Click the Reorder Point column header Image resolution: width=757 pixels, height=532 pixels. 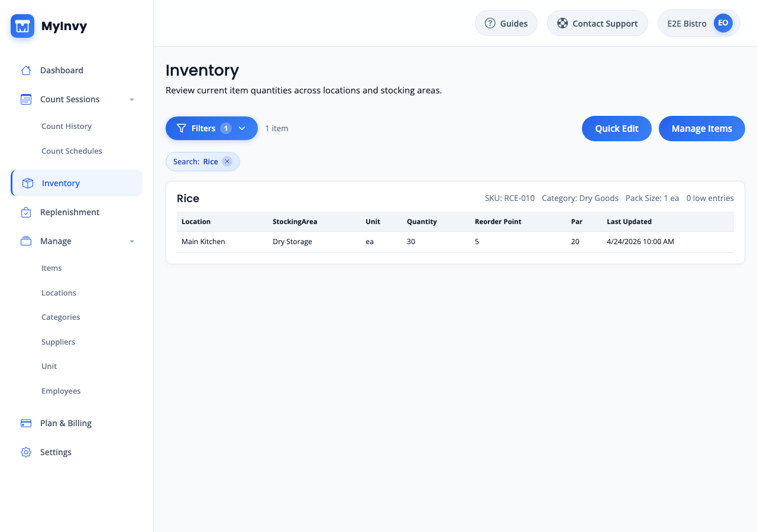[497, 222]
